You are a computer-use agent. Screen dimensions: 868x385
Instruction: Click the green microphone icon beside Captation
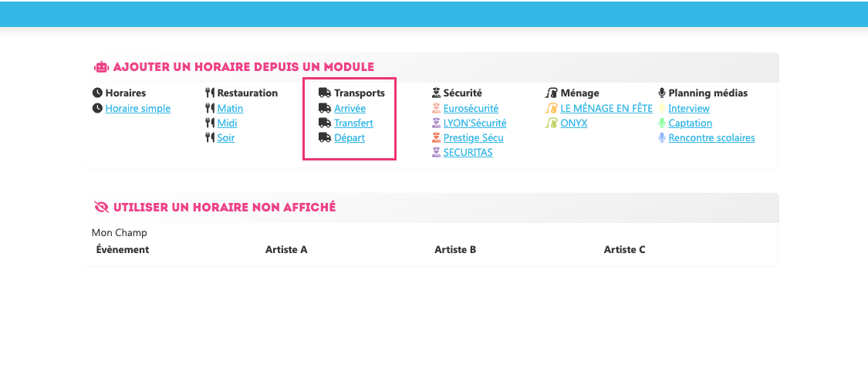coord(661,123)
